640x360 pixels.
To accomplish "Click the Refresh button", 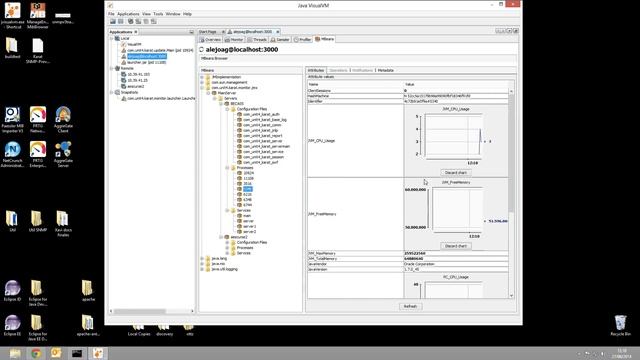I will (x=410, y=307).
